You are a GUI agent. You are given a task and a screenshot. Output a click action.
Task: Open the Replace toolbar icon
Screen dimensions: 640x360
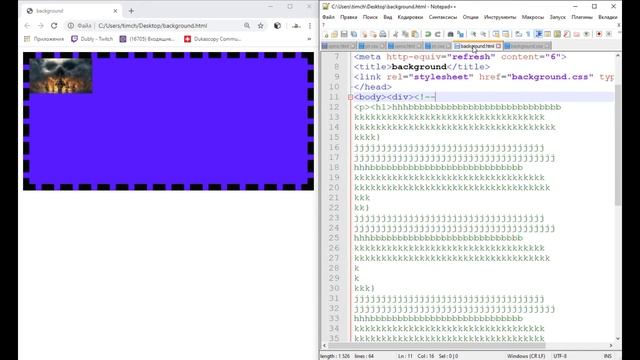point(460,34)
